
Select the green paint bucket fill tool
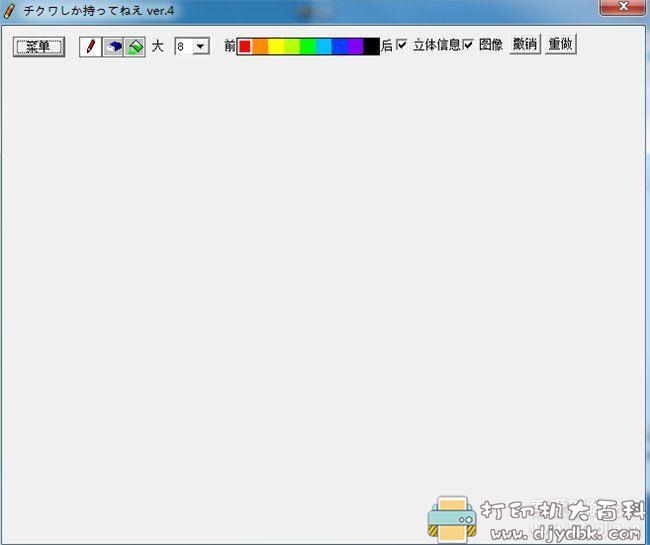[135, 46]
